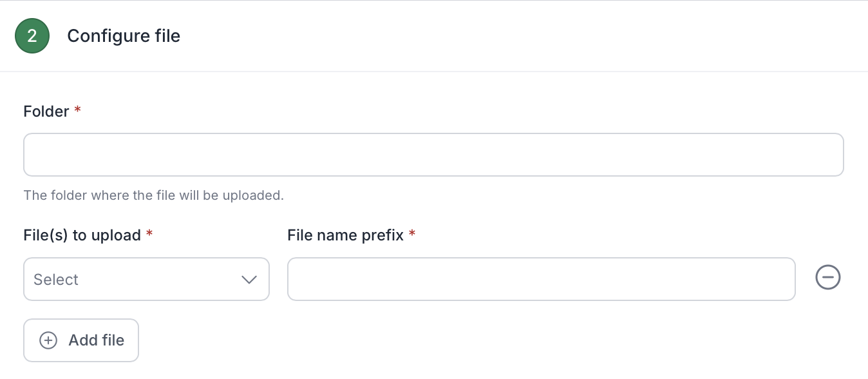Image resolution: width=868 pixels, height=379 pixels.
Task: Select the Configure file heading
Action: tap(124, 36)
